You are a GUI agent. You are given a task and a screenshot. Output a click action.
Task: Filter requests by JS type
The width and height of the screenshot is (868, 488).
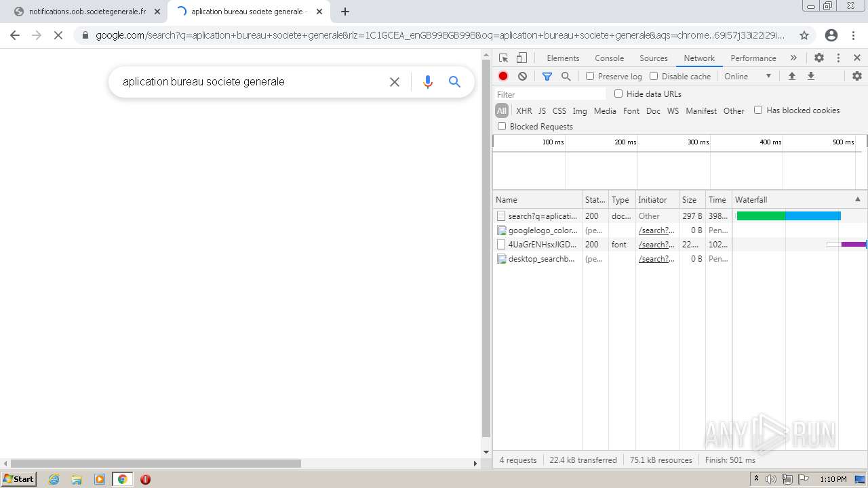pos(542,111)
